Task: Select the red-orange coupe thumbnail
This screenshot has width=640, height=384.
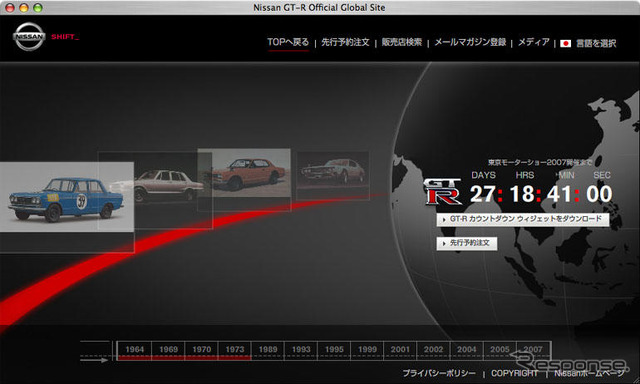Action: coord(244,173)
